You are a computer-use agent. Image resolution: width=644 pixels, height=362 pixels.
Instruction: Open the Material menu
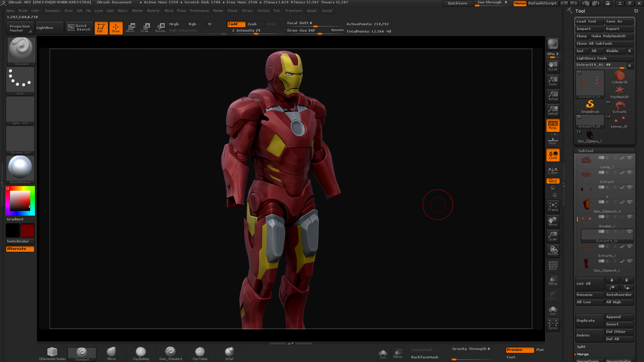click(x=153, y=11)
